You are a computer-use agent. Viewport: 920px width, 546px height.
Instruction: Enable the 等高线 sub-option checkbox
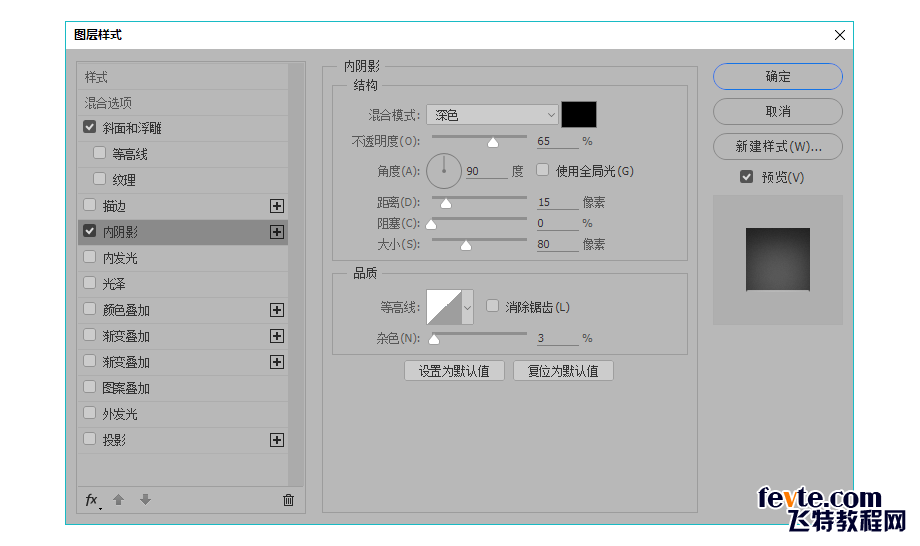99,153
